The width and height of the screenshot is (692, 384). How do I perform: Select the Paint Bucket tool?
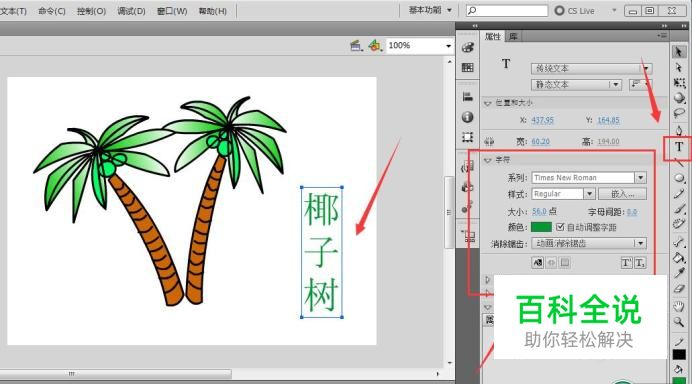(679, 257)
